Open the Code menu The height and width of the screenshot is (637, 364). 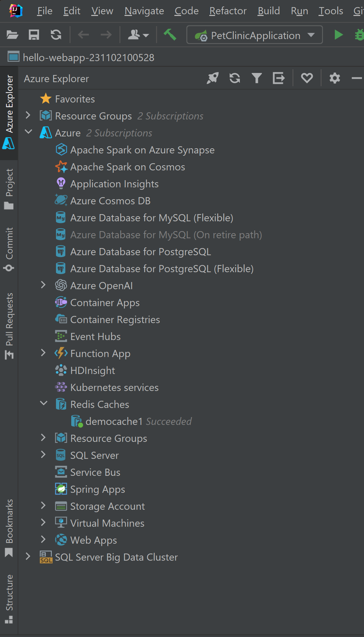(x=186, y=11)
